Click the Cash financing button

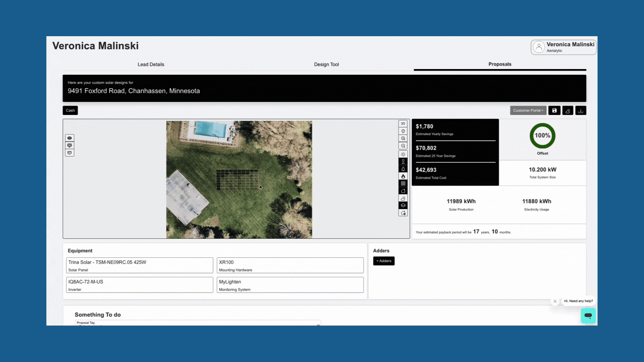[x=70, y=110]
